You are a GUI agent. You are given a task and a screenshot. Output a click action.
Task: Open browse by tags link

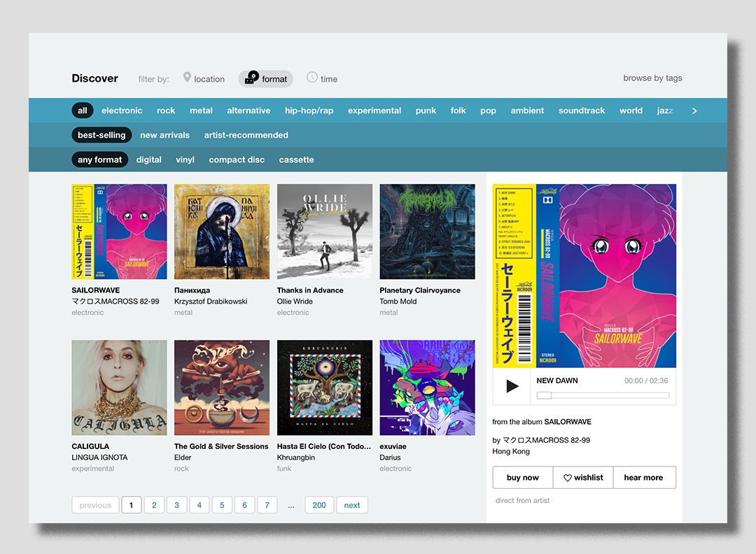(x=652, y=78)
